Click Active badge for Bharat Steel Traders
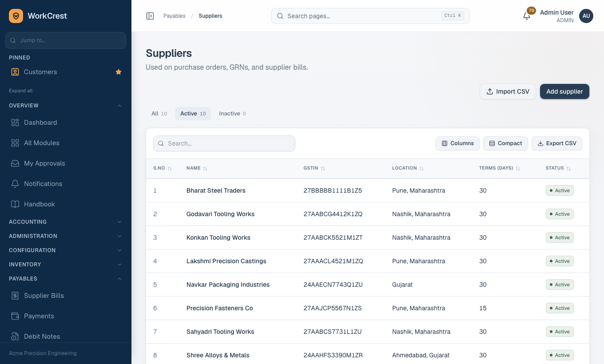 [x=560, y=190]
